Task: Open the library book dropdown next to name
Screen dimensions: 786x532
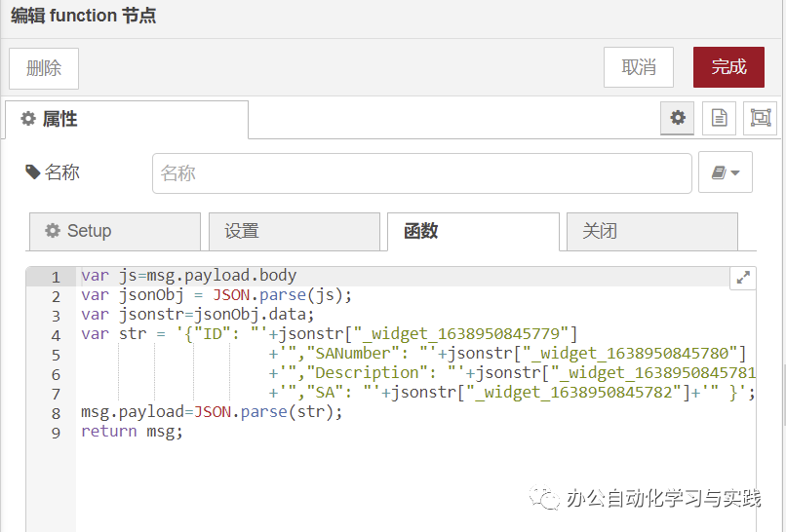Action: click(x=726, y=172)
